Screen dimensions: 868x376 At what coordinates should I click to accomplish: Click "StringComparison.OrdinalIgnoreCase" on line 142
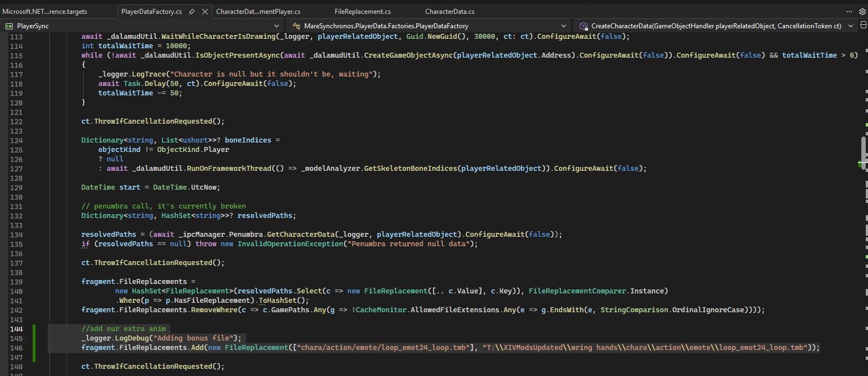tap(673, 310)
